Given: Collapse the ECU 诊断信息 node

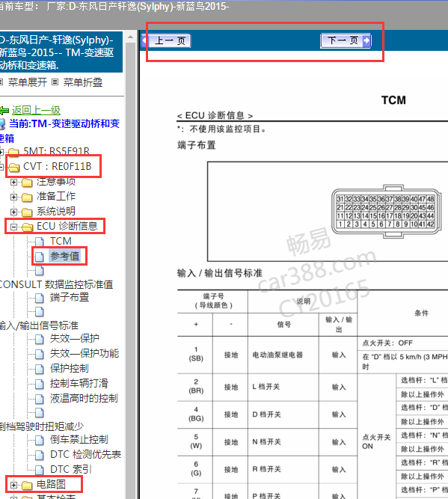Looking at the screenshot, I should click(13, 227).
